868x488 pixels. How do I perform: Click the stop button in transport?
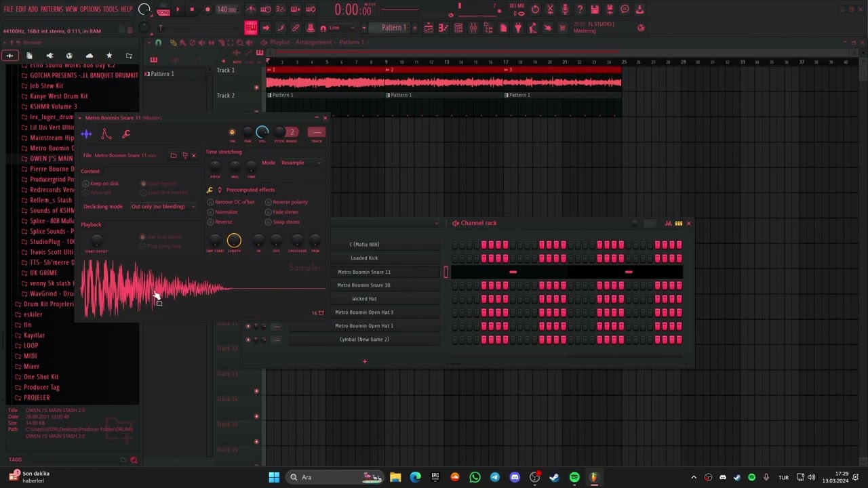pos(192,9)
